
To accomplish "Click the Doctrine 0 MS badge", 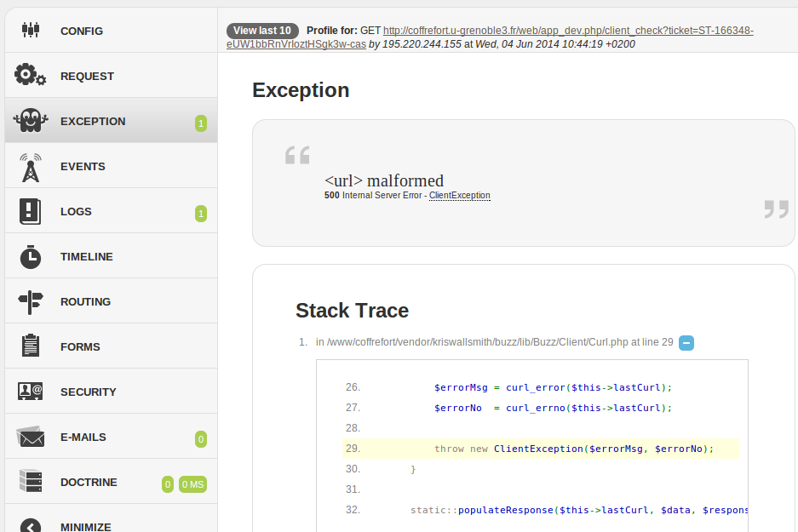I will click(x=192, y=484).
